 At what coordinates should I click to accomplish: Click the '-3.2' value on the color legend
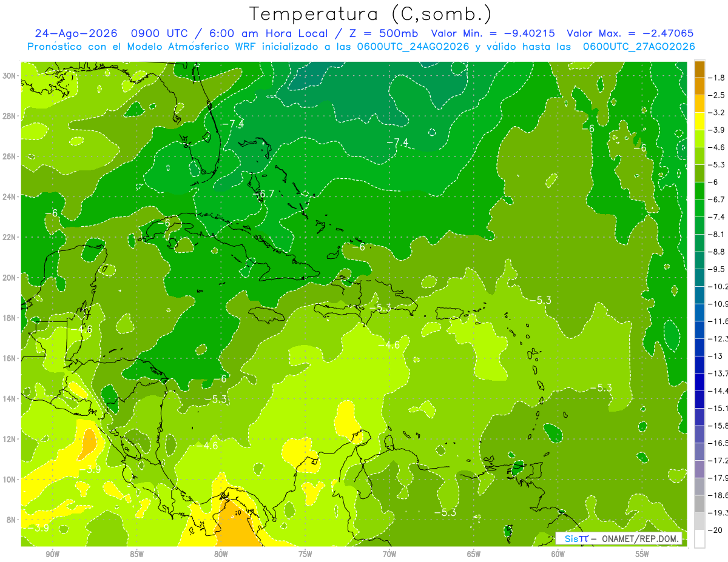coord(717,113)
